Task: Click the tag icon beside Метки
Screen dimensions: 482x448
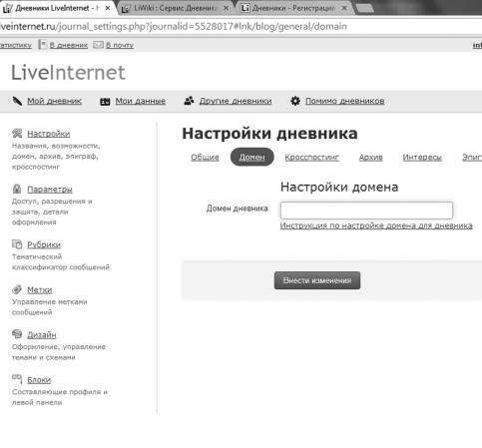Action: [x=17, y=289]
